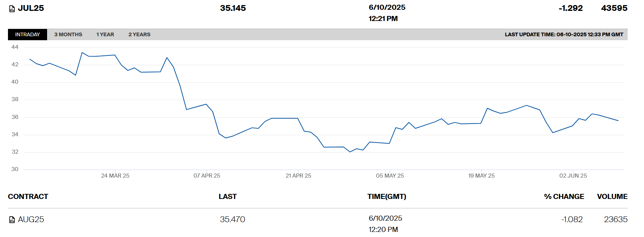Select the INTRADAY tab
This screenshot has width=644, height=237.
[x=28, y=34]
